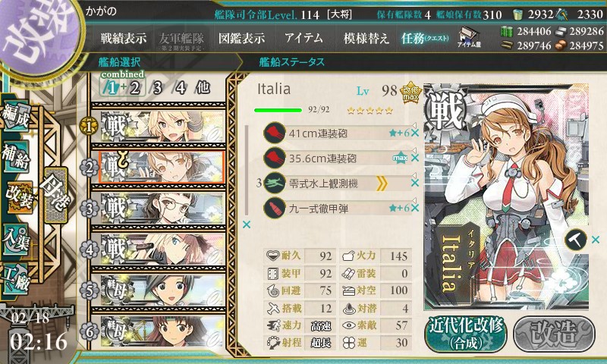
Task: Click the hammer reinforcement expansion slot icon
Action: tap(575, 240)
